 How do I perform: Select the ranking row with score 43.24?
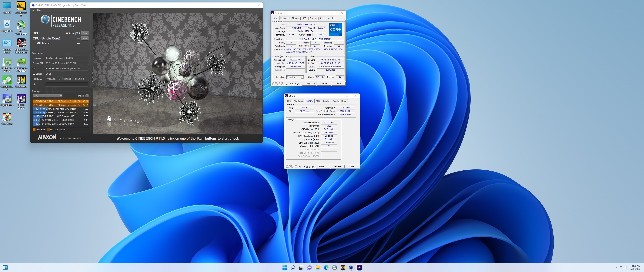(x=61, y=105)
